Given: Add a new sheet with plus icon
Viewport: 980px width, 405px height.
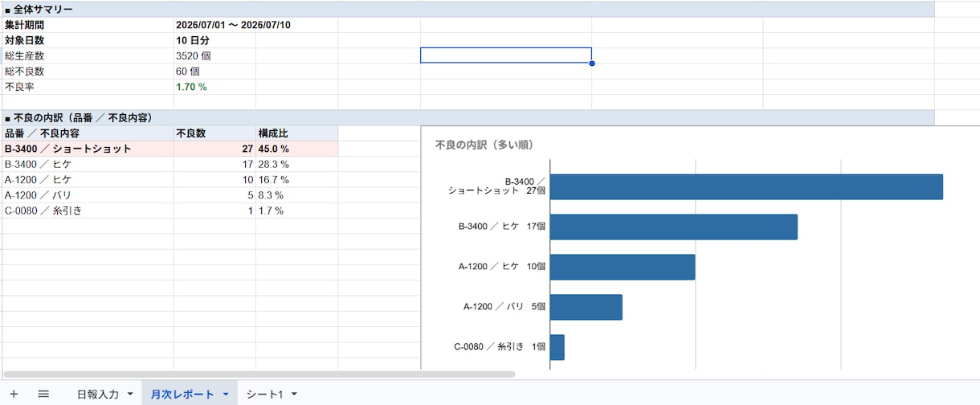Looking at the screenshot, I should (x=14, y=394).
